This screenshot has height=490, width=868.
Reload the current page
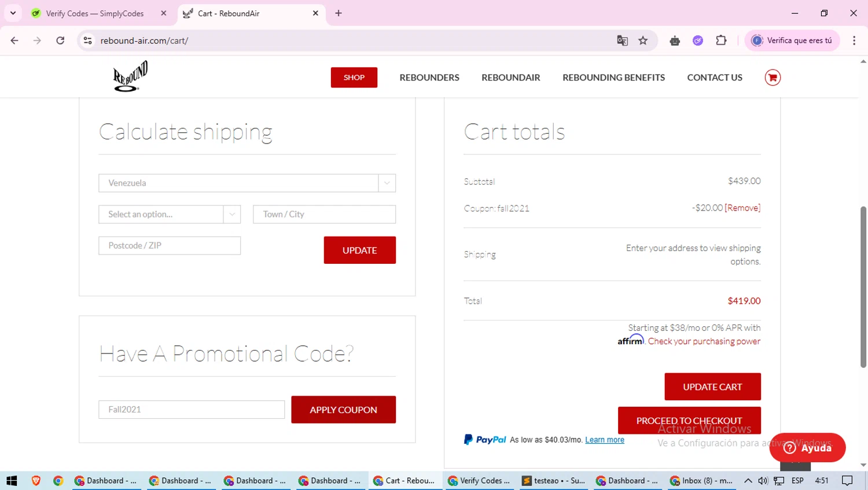(x=60, y=40)
